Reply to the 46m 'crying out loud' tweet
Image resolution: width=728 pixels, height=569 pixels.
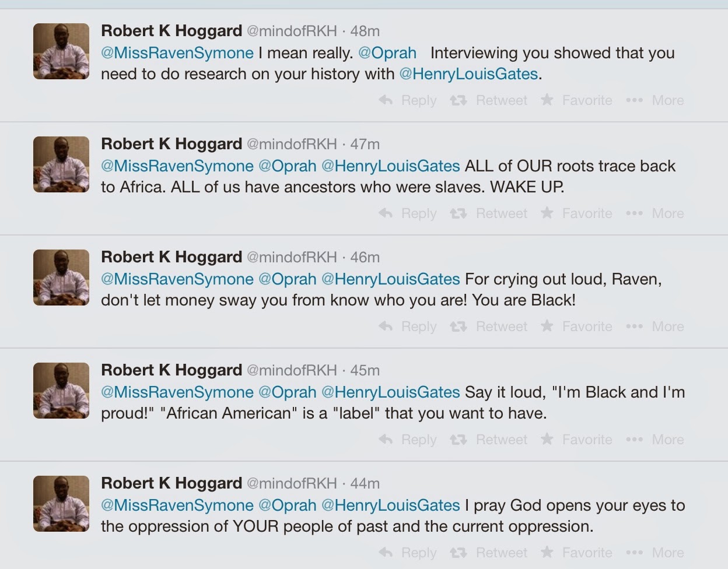tap(408, 326)
